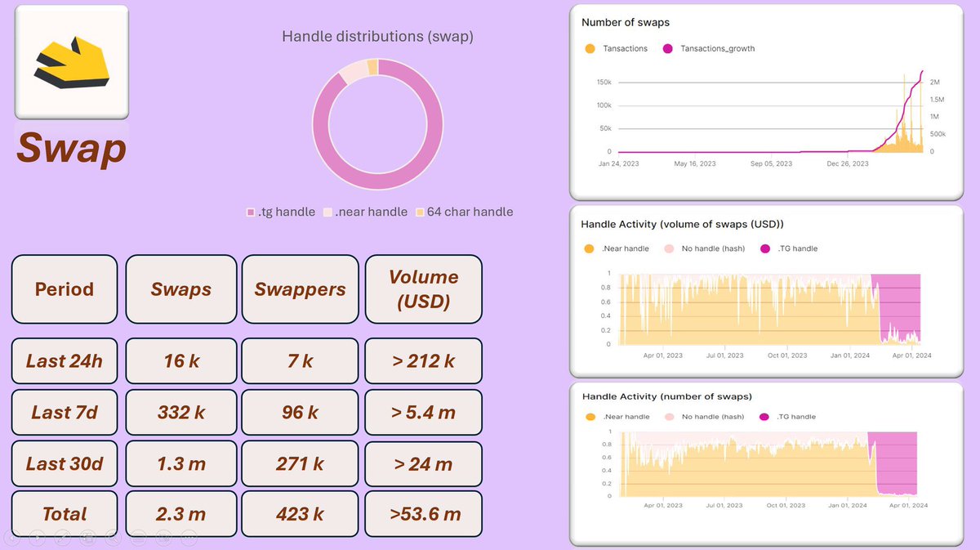Click the .near handle donut legend entry
The image size is (980, 550).
point(365,212)
